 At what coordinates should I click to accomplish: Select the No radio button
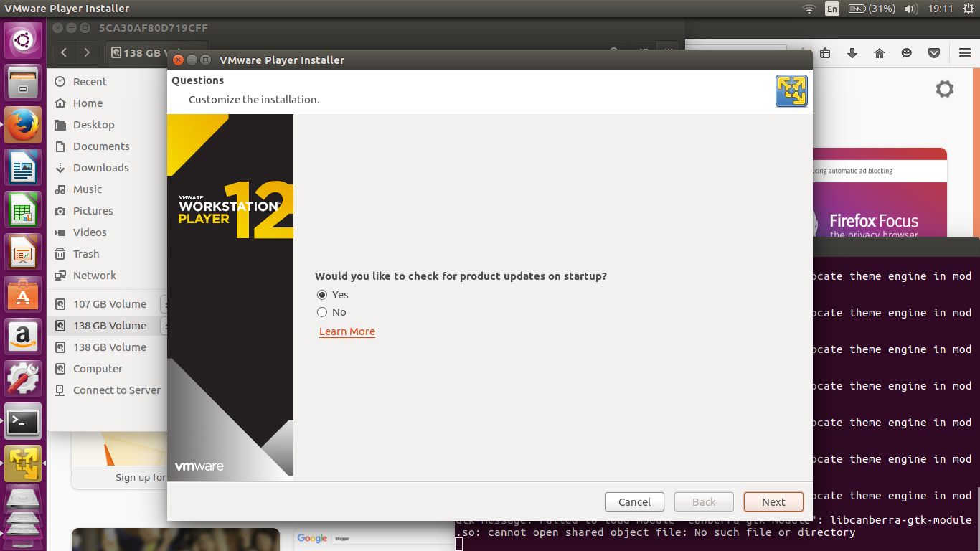tap(322, 312)
